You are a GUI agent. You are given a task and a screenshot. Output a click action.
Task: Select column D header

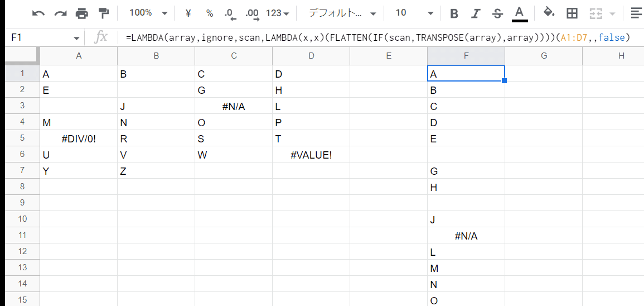pos(311,56)
